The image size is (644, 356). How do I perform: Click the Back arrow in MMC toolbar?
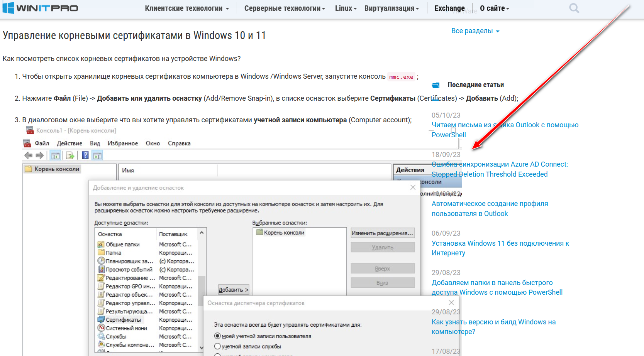28,155
